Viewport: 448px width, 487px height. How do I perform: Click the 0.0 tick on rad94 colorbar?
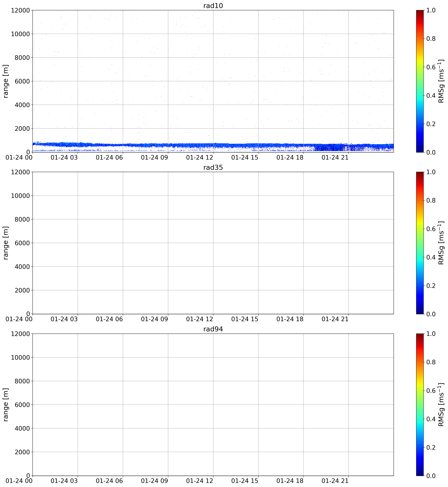pos(431,476)
